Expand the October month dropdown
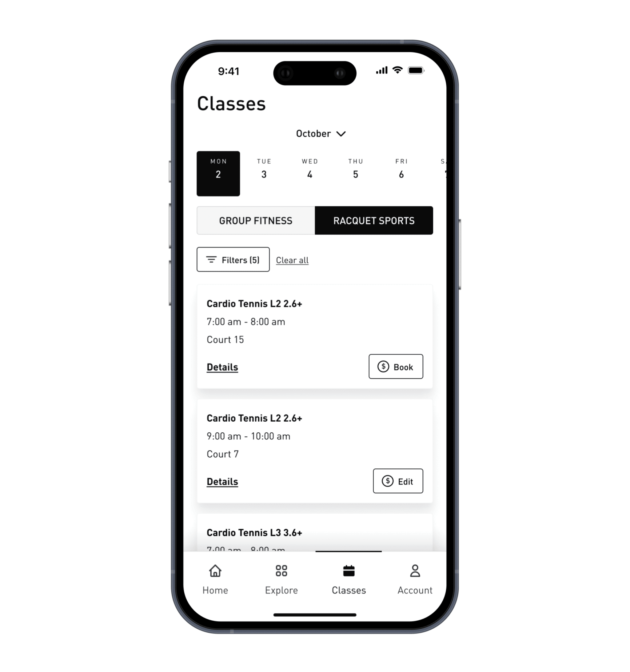 point(320,133)
